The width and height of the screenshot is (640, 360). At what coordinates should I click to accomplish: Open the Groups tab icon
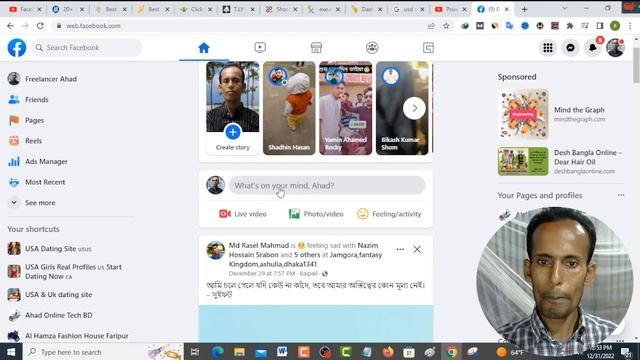pyautogui.click(x=372, y=48)
